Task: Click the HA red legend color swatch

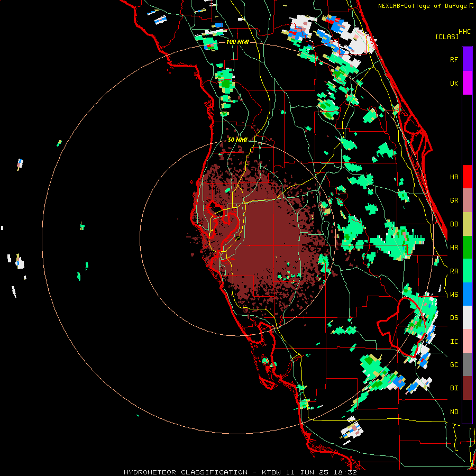Action: tap(467, 177)
